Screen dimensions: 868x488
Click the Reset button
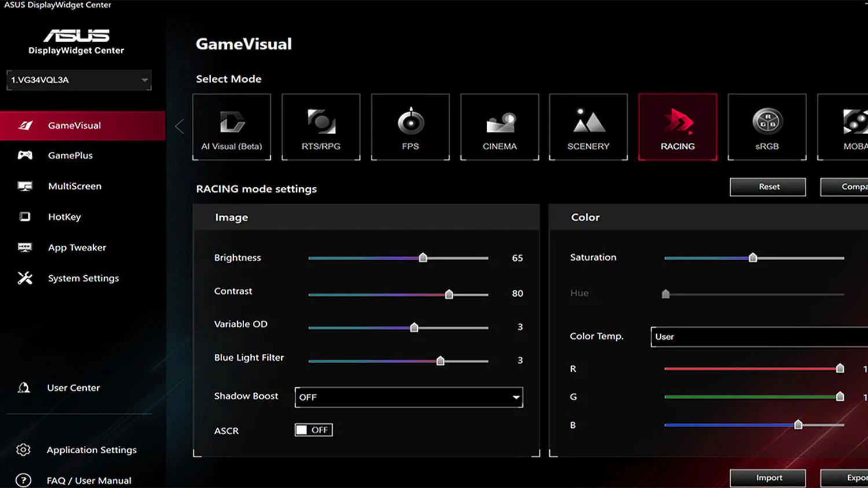coord(768,187)
